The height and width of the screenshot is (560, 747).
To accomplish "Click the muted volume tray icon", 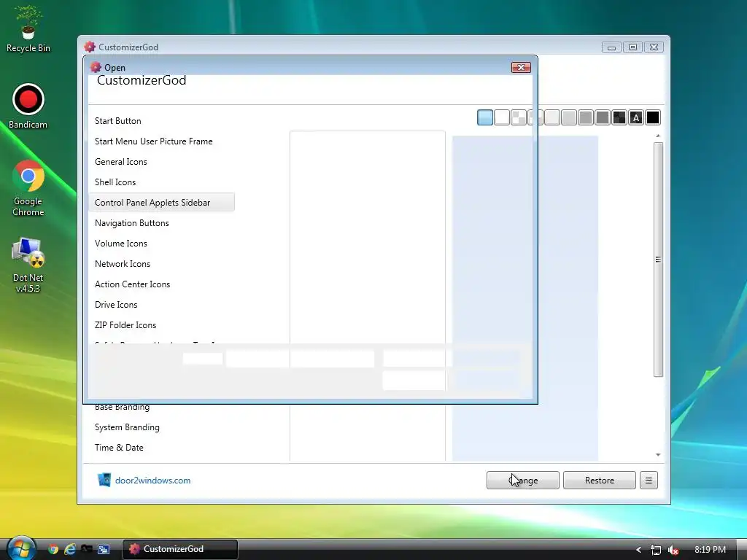I will [x=673, y=550].
